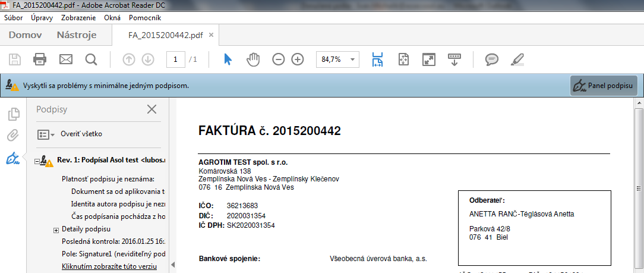This screenshot has width=644, height=273.
Task: Click the page number input field
Action: pos(176,59)
